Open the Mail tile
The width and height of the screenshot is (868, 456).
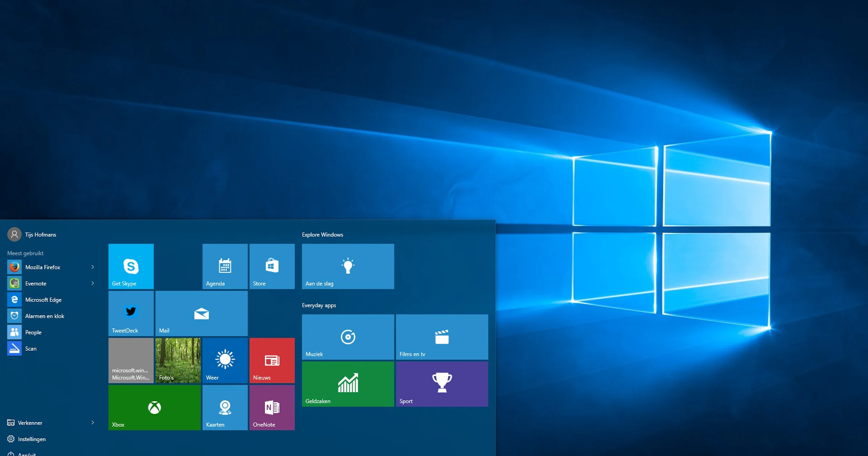click(x=201, y=313)
